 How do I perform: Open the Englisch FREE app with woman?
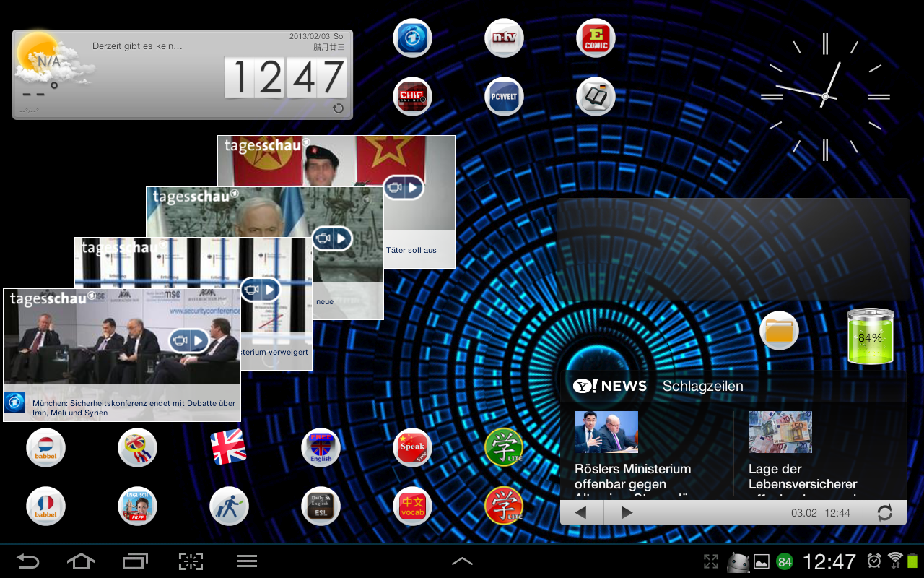pyautogui.click(x=137, y=506)
